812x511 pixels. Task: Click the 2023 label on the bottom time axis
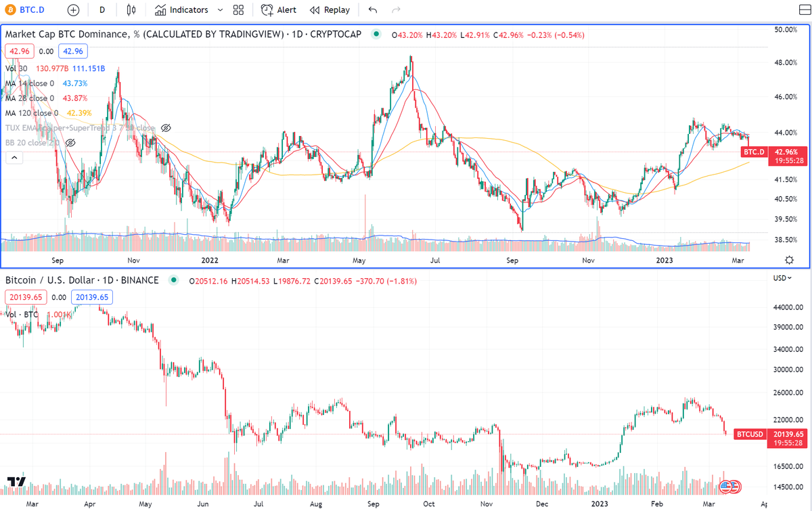[601, 504]
